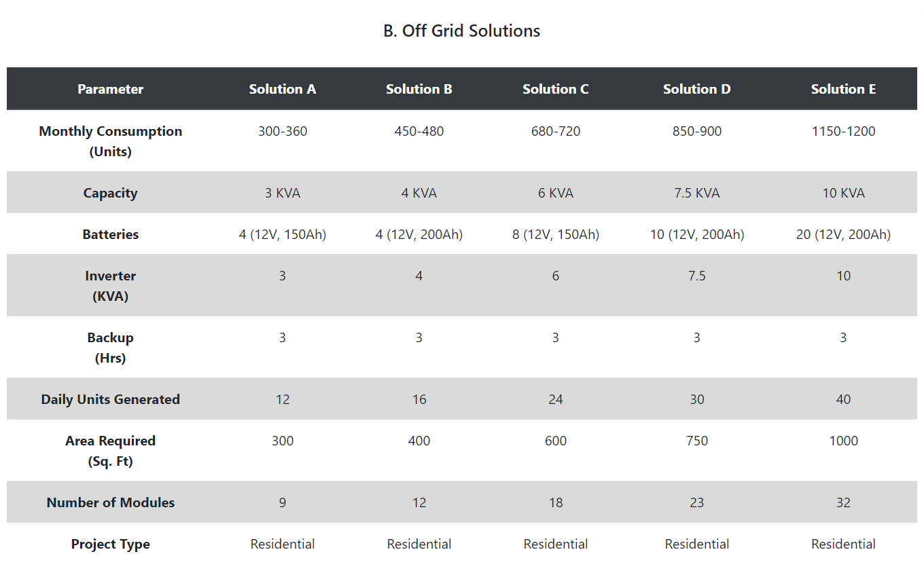The image size is (924, 569).
Task: Click the Solution A column header
Action: 283,89
